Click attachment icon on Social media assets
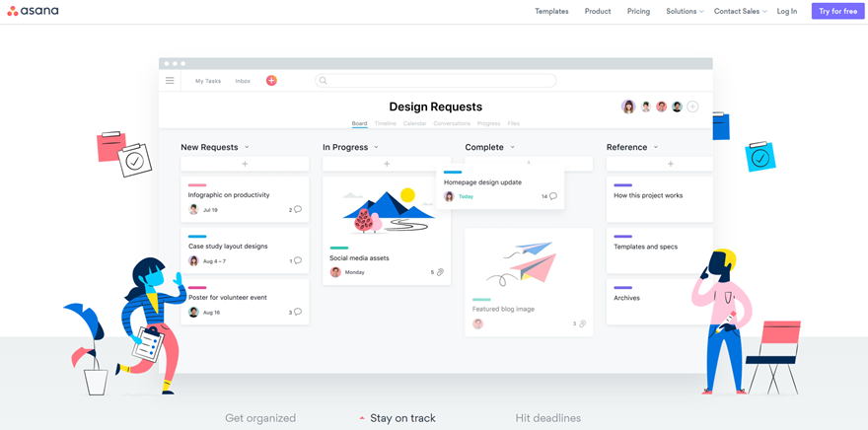 coord(441,272)
